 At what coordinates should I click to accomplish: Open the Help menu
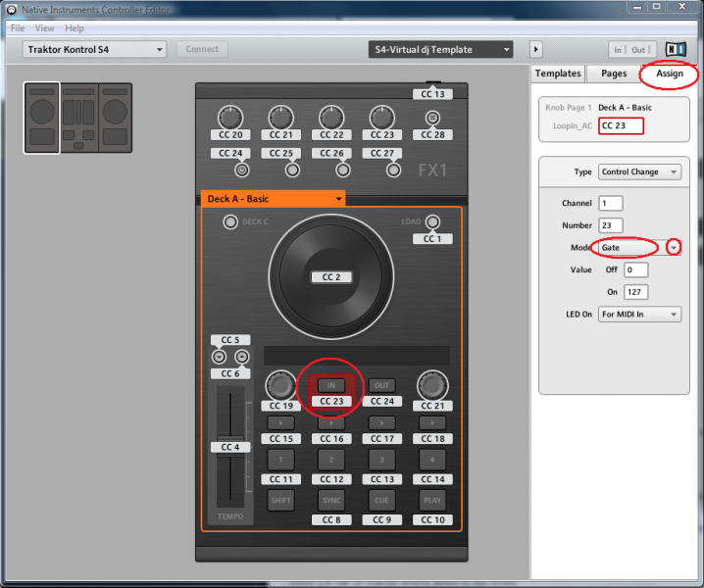tap(75, 27)
